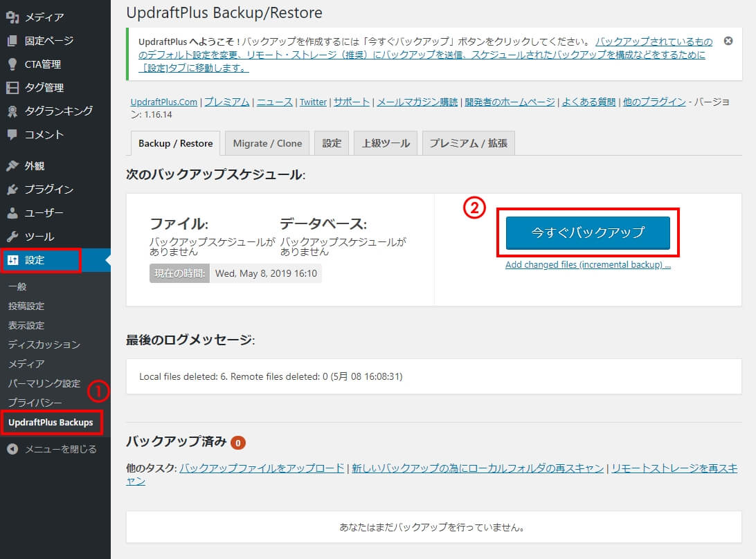Click the CTA管理 lightbulb icon
This screenshot has width=756, height=559.
point(12,64)
